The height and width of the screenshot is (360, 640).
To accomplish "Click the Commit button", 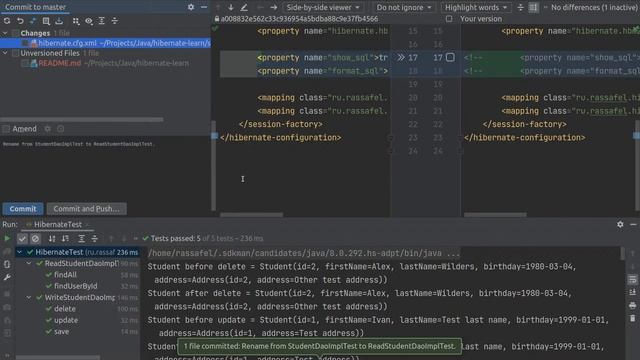I will 23,209.
